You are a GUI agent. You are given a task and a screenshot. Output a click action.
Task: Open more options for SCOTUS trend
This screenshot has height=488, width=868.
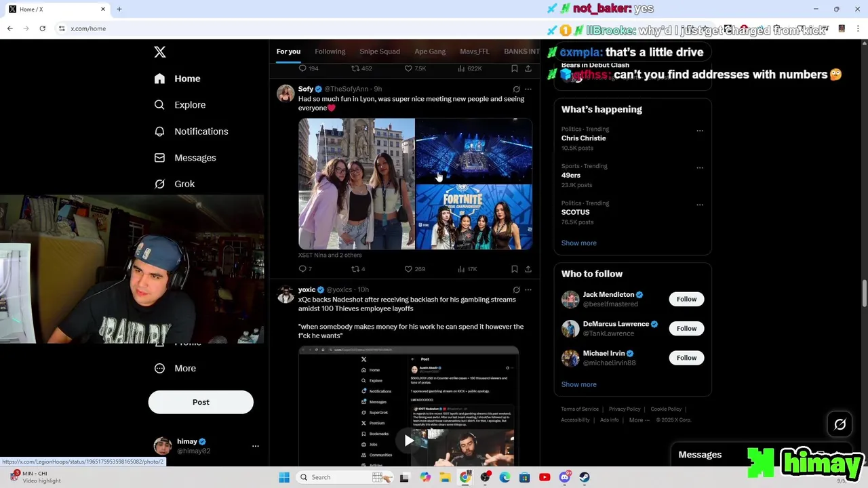[700, 205]
